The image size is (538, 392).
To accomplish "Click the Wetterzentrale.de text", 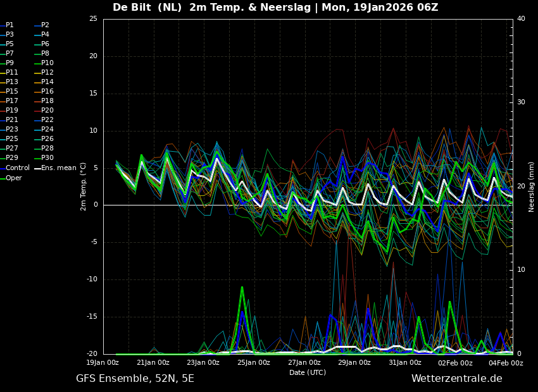I will pos(456,379).
